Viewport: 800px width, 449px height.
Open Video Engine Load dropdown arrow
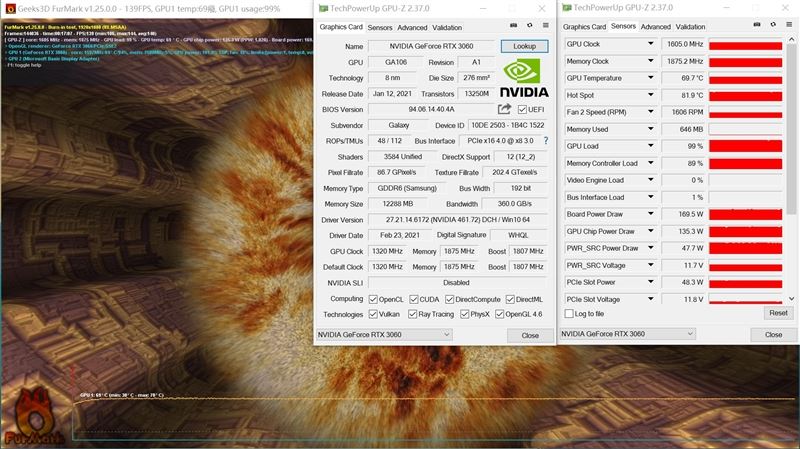(x=651, y=180)
